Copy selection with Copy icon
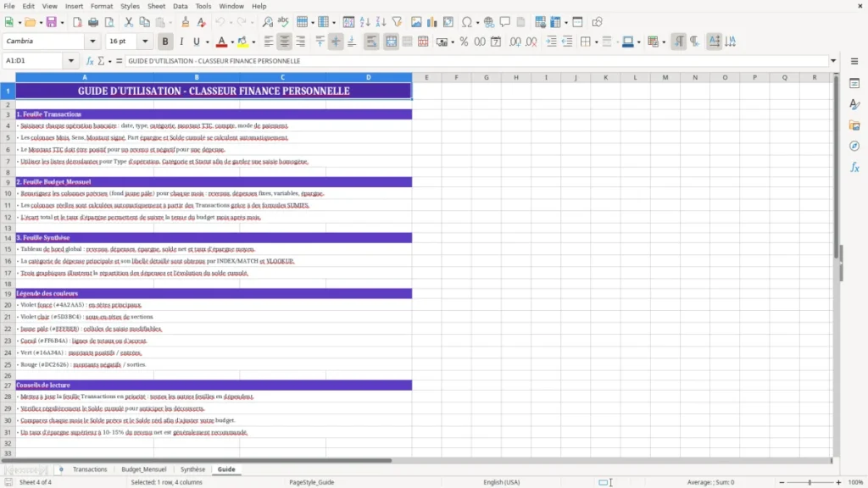This screenshot has width=868, height=488. point(144,22)
